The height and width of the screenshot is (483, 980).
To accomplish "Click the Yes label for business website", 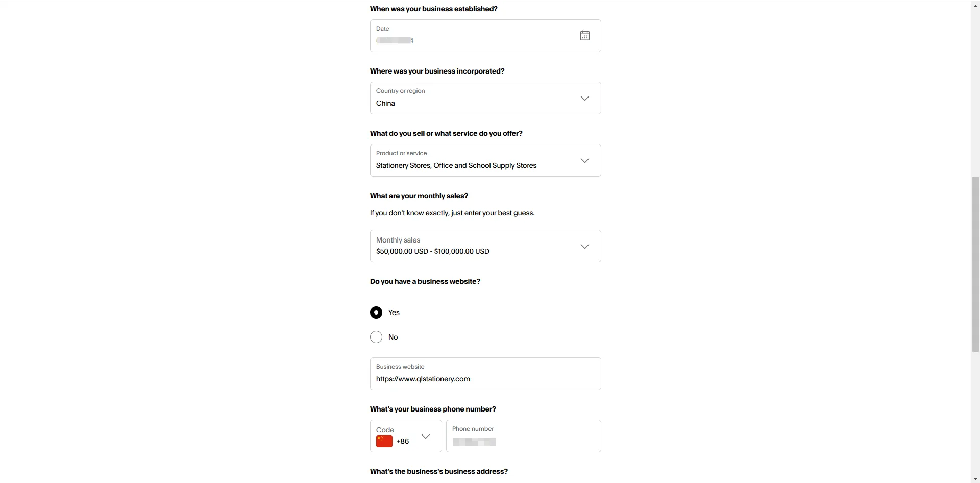I will [x=394, y=312].
